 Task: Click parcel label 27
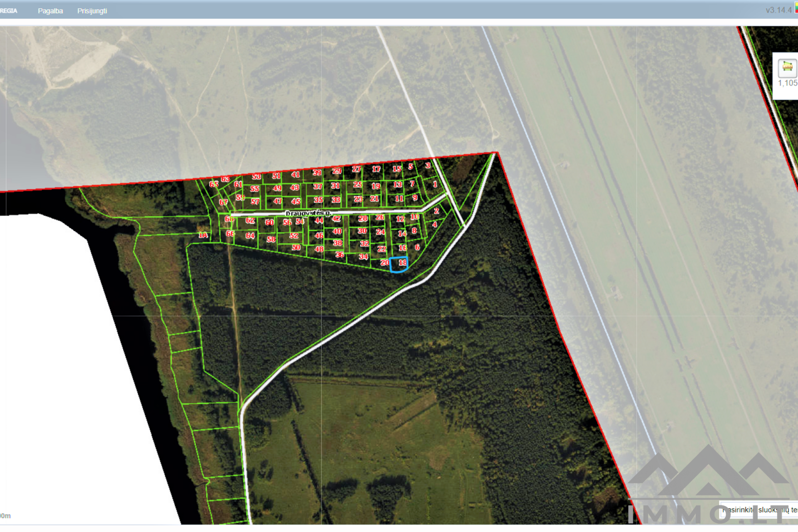click(x=357, y=169)
